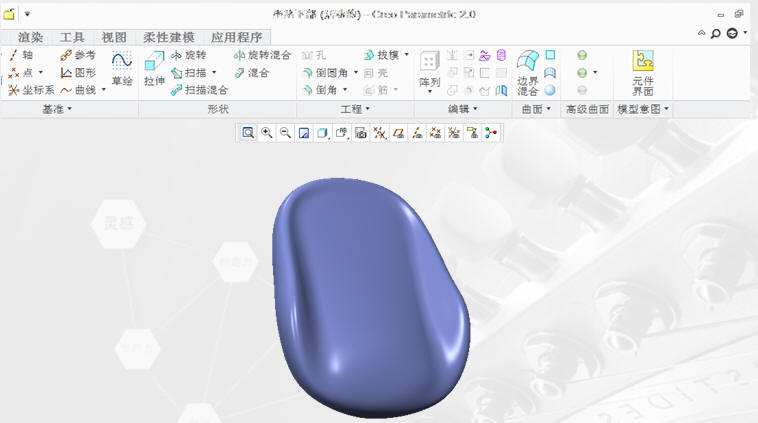Image resolution: width=758 pixels, height=423 pixels.
Task: Collapse the ribbon with chevron icon
Action: [x=701, y=33]
